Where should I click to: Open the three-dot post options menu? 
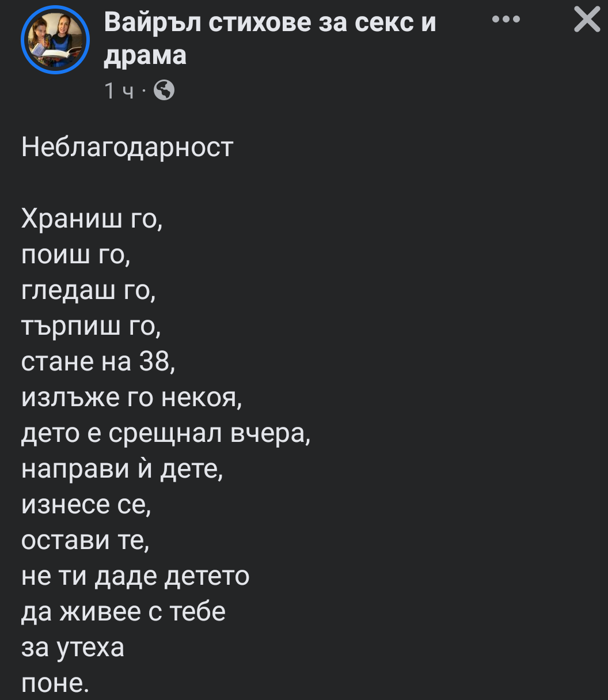[x=507, y=20]
